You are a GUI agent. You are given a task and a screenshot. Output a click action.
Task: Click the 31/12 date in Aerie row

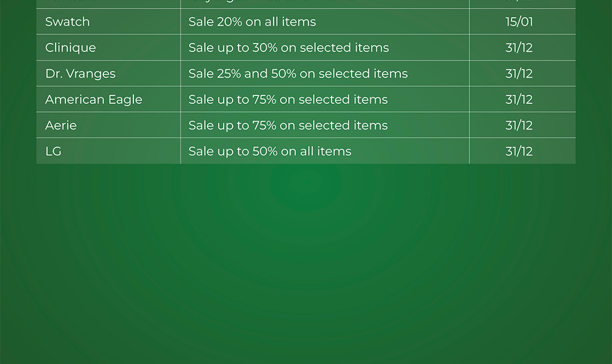(519, 125)
